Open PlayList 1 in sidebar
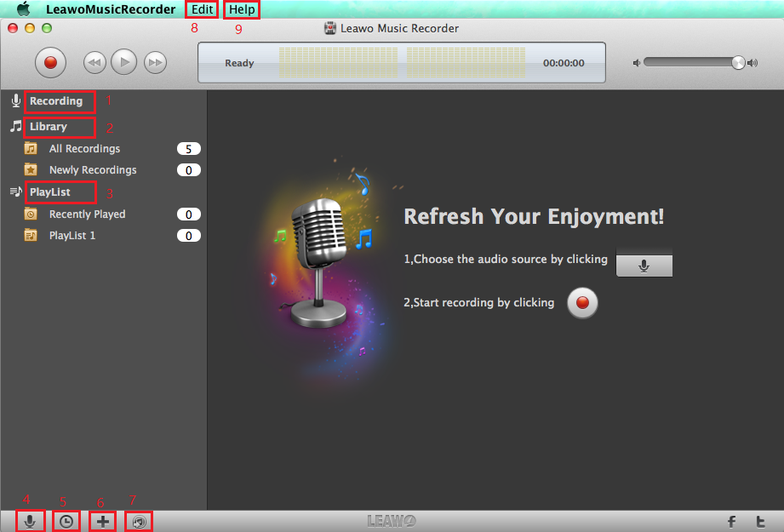 [x=72, y=236]
